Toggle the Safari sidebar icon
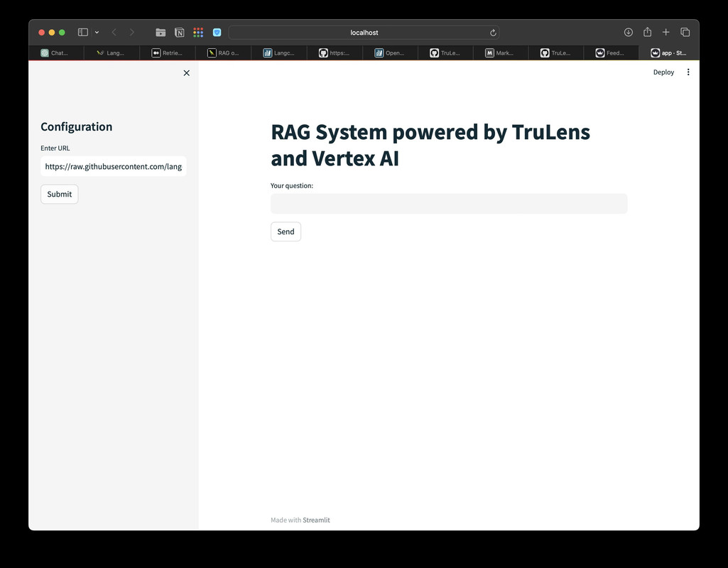The height and width of the screenshot is (568, 728). click(83, 33)
